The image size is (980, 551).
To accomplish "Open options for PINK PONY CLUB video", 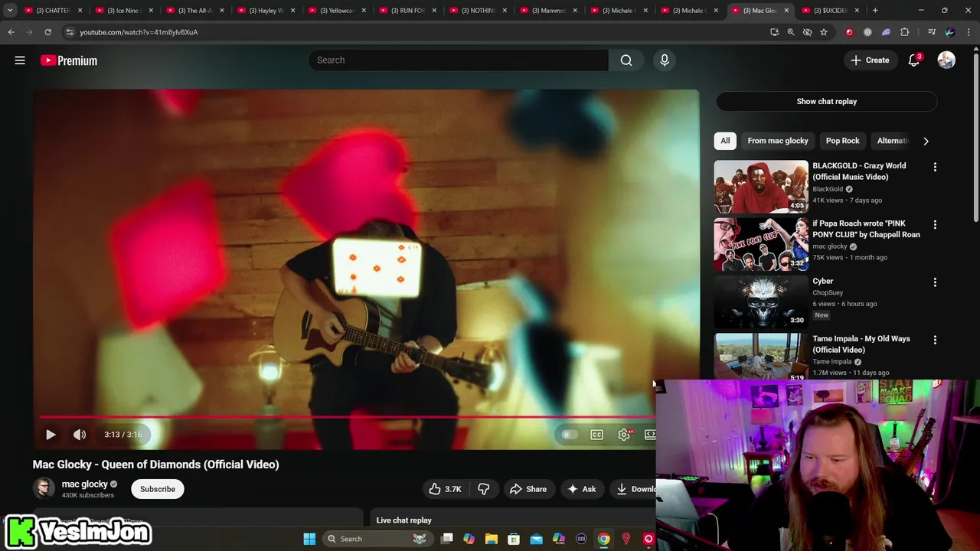I will click(x=935, y=225).
